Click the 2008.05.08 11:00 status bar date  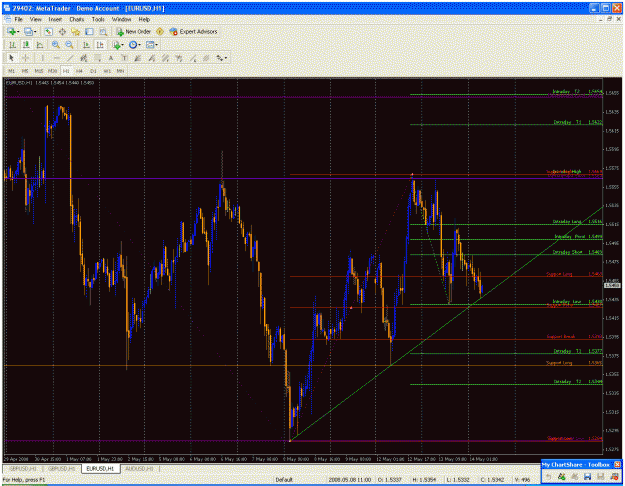[350, 480]
